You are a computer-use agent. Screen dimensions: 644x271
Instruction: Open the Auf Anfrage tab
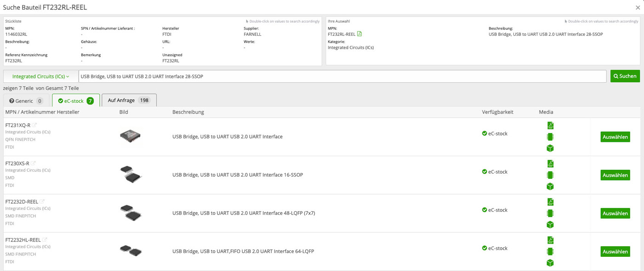(129, 100)
